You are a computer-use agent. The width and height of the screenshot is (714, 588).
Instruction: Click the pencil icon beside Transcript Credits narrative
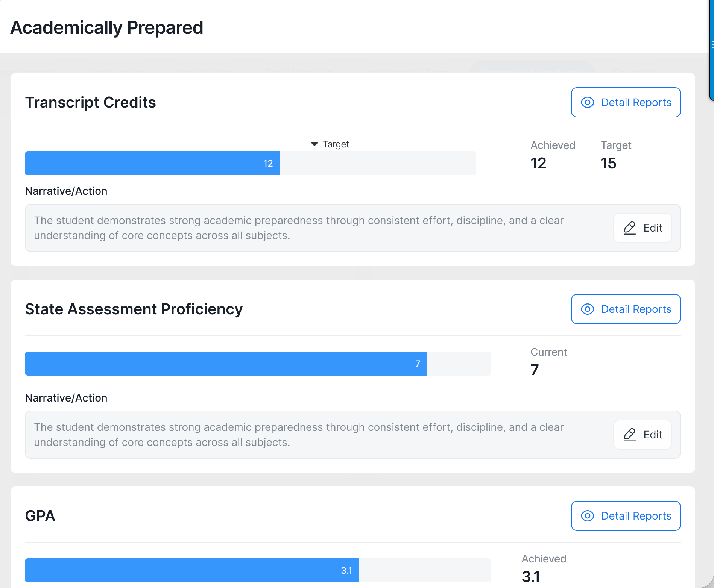pos(629,228)
